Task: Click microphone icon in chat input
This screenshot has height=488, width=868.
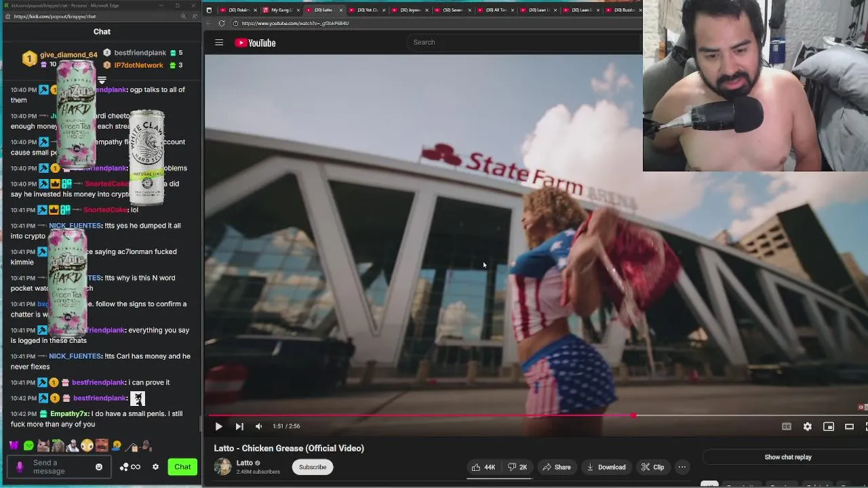Action: (20, 467)
